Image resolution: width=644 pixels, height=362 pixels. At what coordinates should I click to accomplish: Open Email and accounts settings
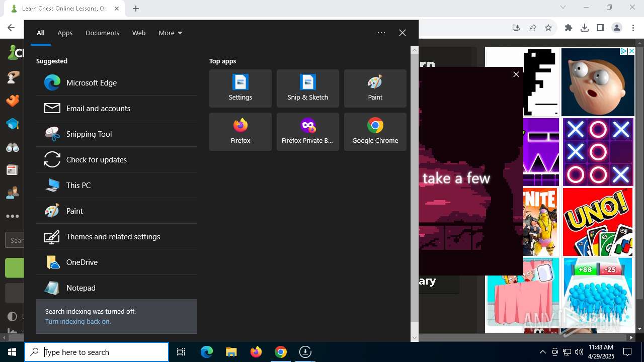tap(117, 108)
